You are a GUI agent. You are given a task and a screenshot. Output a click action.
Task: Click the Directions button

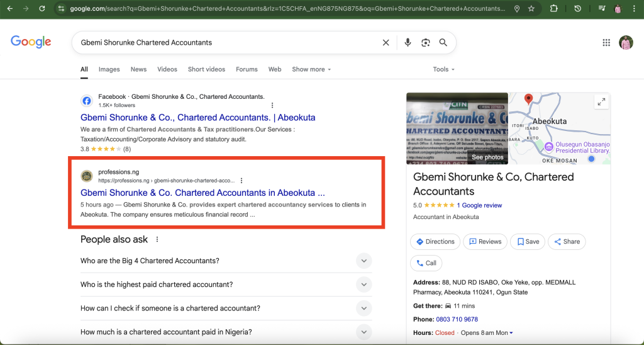point(435,241)
